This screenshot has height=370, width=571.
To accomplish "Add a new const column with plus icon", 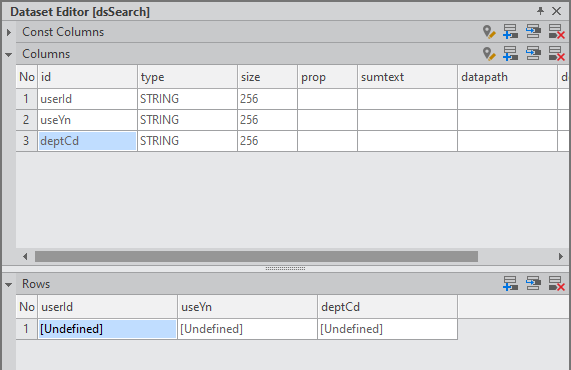I will click(x=510, y=32).
